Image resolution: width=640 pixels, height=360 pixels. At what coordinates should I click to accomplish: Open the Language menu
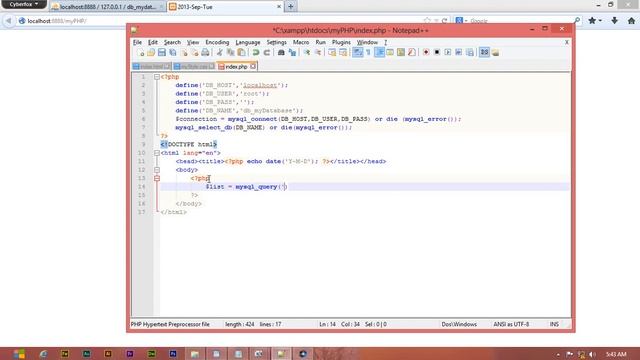[248, 42]
